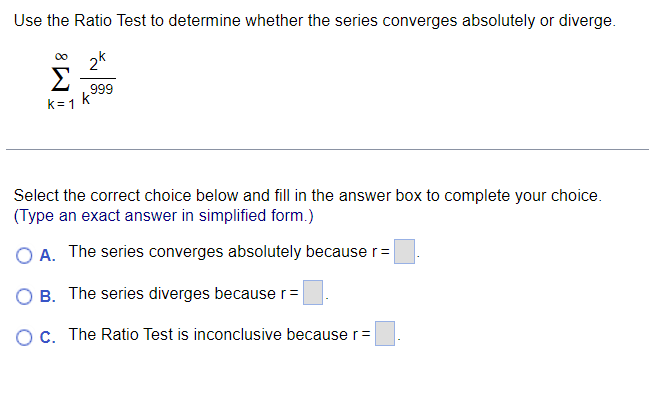649x396 pixels.
Task: Click 'Select the correct choice below' sentence
Action: tap(308, 195)
